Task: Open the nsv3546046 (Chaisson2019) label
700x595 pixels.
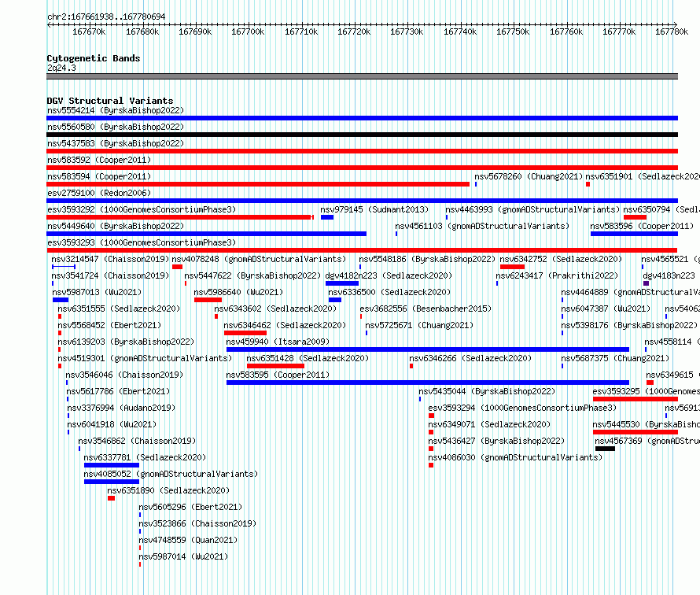Action: (124, 375)
